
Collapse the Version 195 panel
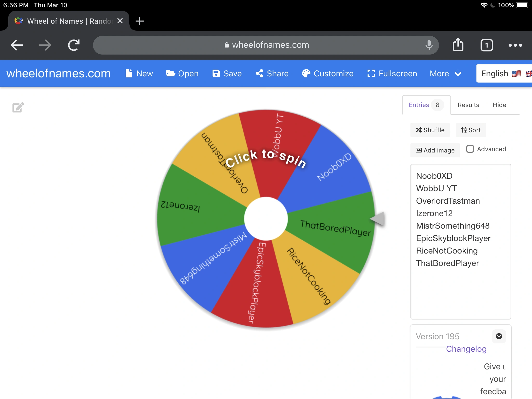498,336
